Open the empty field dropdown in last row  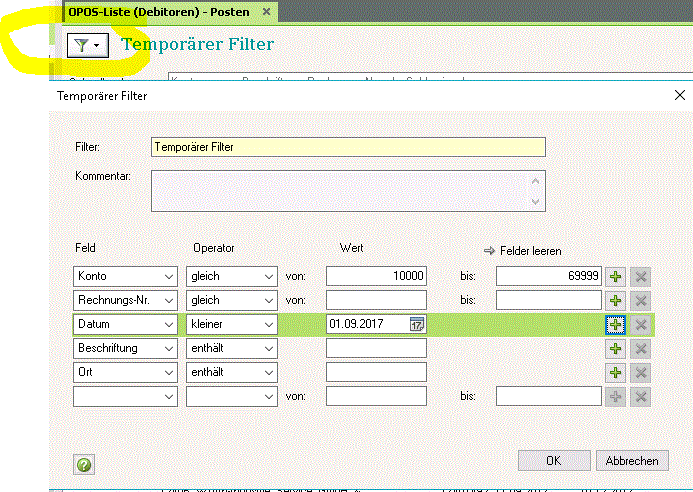tap(167, 396)
